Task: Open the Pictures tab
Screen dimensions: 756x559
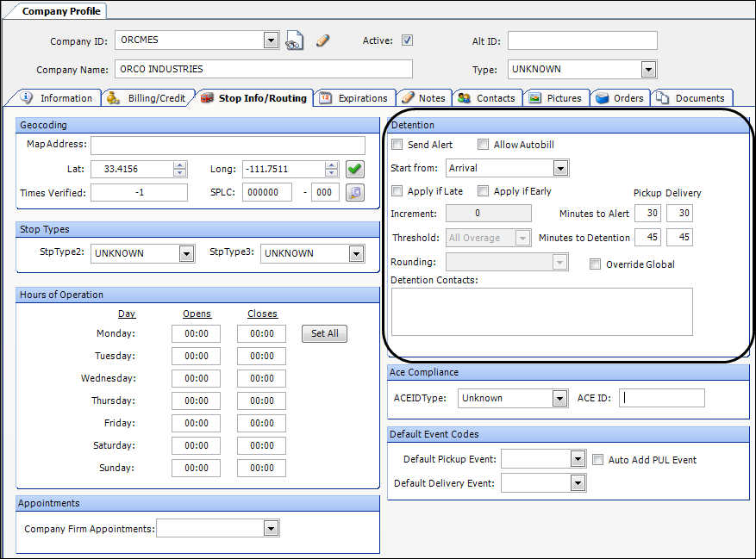Action: pyautogui.click(x=555, y=98)
